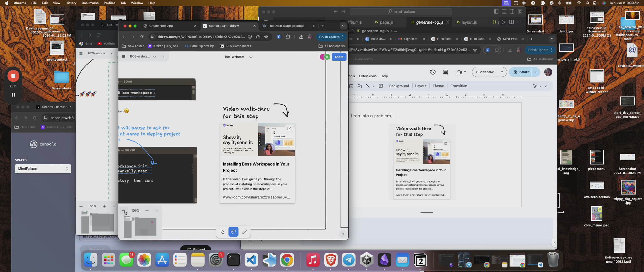644x272 pixels.
Task: Toggle primary side bar in VS Code
Action: [x=496, y=11]
